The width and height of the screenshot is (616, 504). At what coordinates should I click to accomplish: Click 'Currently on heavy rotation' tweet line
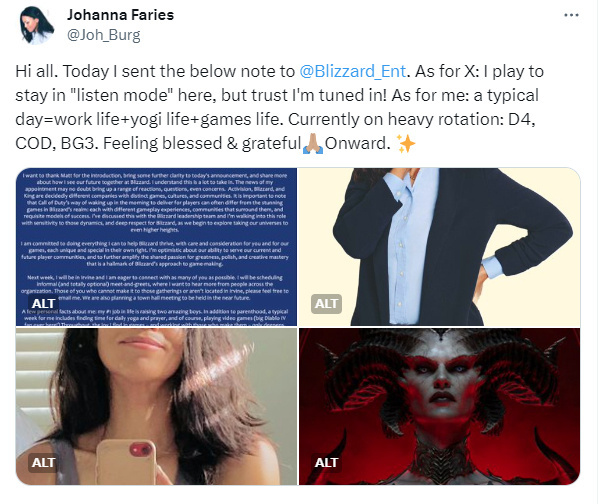pyautogui.click(x=411, y=119)
